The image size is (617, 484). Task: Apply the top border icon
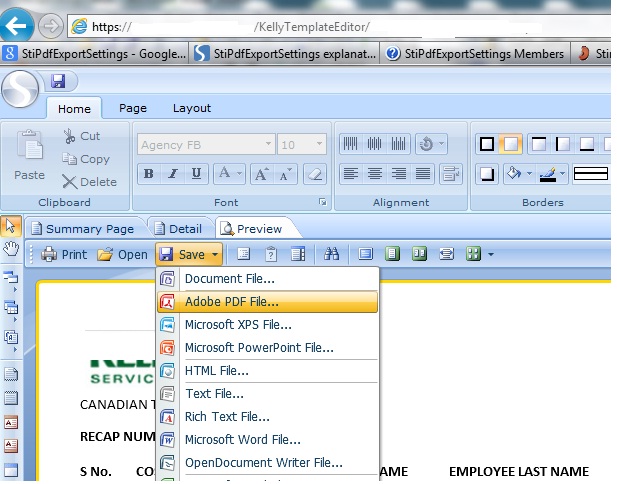pos(538,144)
